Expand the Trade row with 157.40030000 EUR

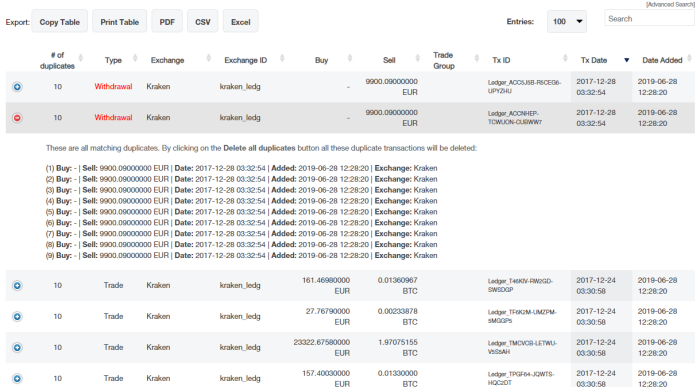tap(17, 379)
